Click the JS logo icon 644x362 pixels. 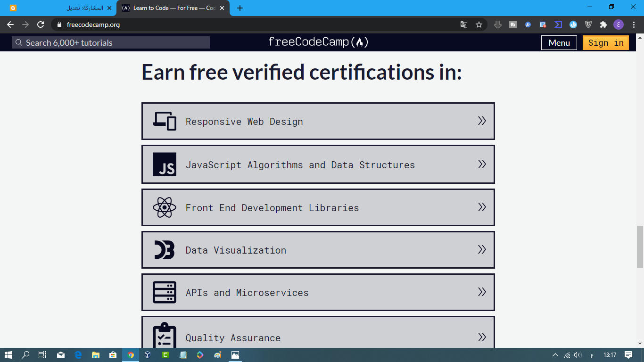click(x=165, y=164)
